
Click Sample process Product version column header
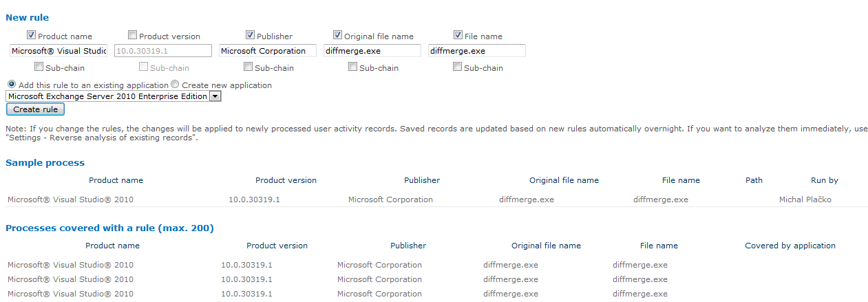[286, 180]
